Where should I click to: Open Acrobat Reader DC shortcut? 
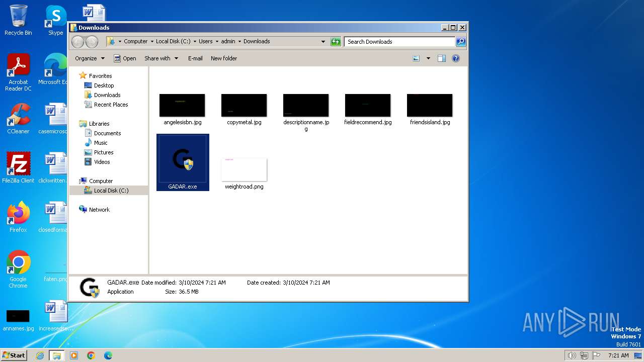18,72
